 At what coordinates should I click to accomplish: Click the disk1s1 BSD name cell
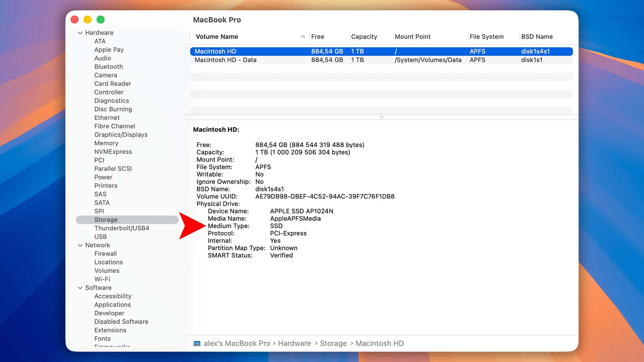pyautogui.click(x=532, y=60)
